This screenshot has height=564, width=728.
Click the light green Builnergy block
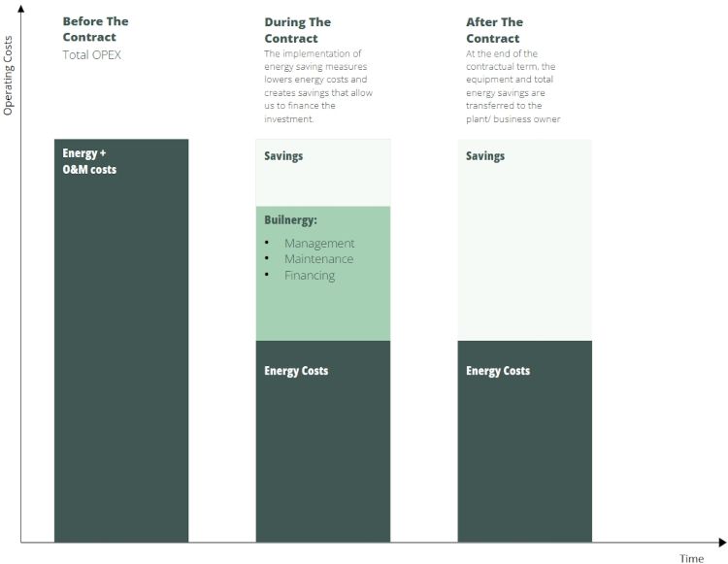point(323,274)
